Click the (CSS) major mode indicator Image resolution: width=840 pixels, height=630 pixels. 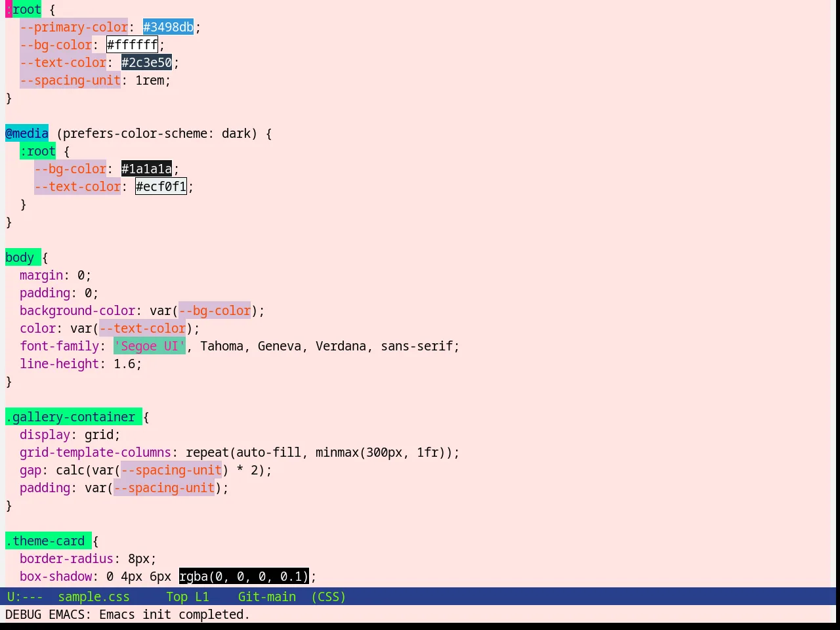(x=328, y=597)
